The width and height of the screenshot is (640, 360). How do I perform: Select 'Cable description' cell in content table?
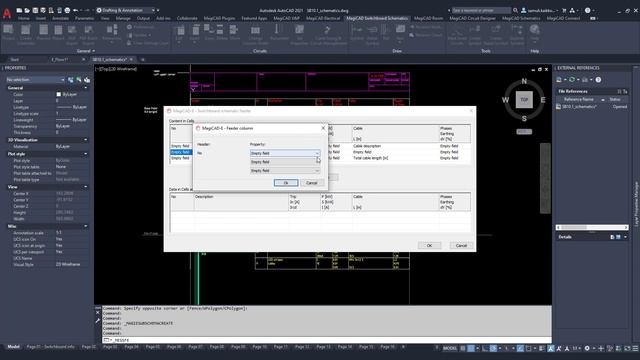pyautogui.click(x=367, y=146)
